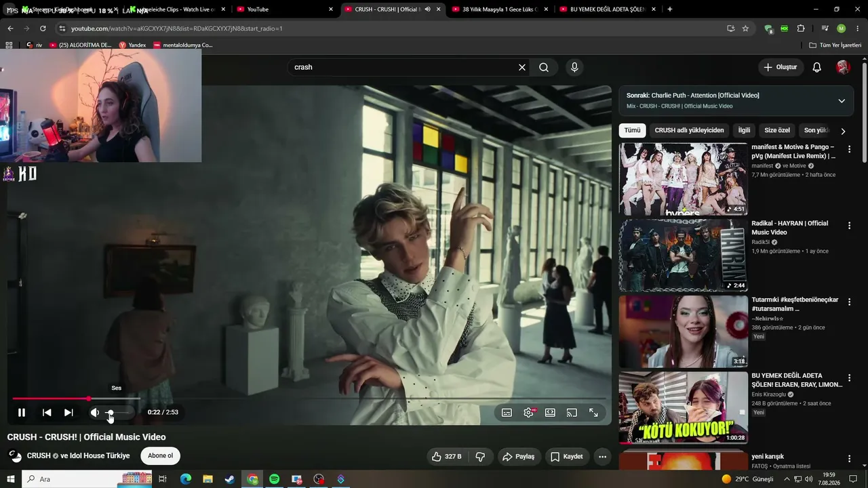Open the manifest pVg video thumbnail
The image size is (868, 488).
[x=683, y=179]
